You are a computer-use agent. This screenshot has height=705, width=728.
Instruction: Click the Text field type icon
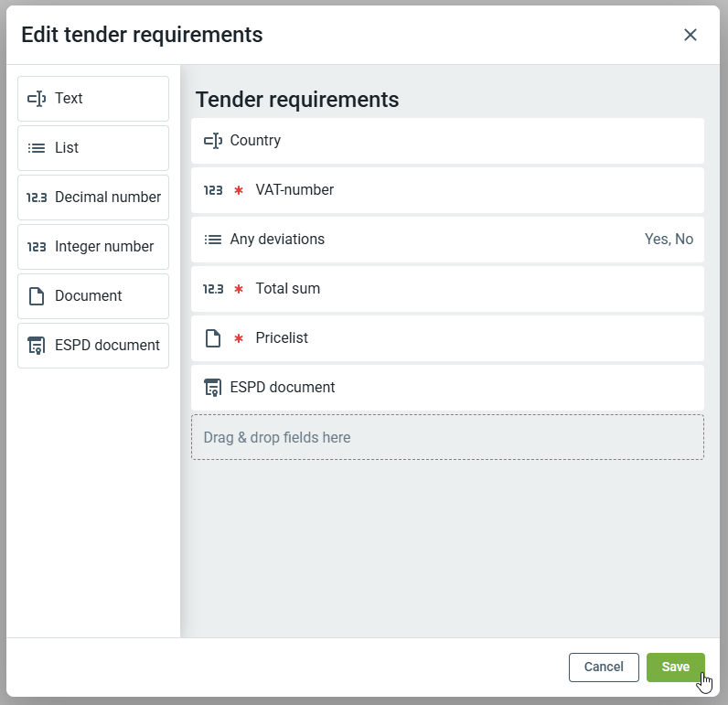(x=37, y=99)
